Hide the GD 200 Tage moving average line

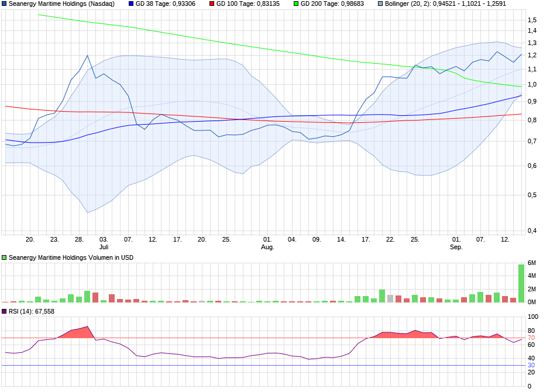pos(296,5)
